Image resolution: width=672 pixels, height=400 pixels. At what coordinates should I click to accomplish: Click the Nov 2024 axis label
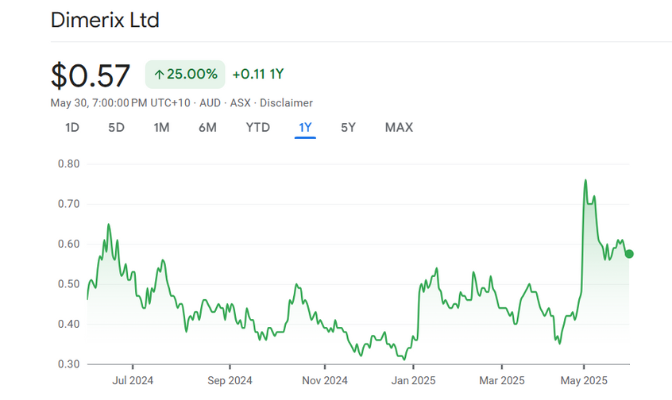(324, 380)
